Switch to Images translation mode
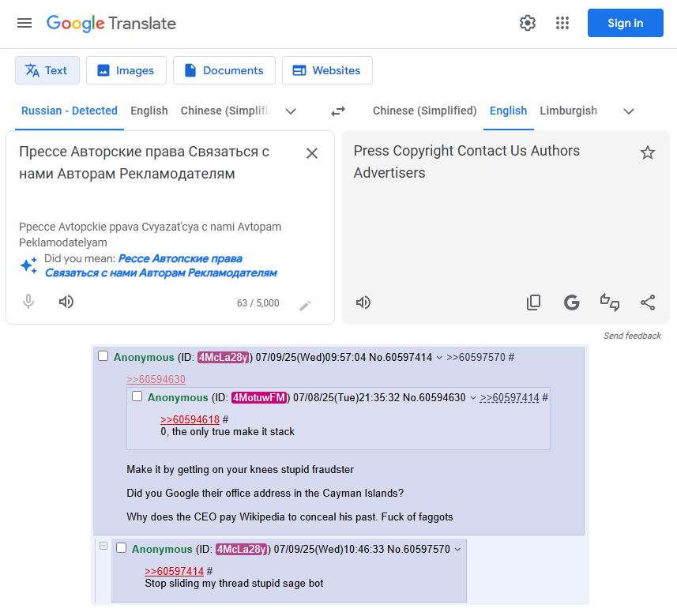This screenshot has height=616, width=677. pos(126,70)
